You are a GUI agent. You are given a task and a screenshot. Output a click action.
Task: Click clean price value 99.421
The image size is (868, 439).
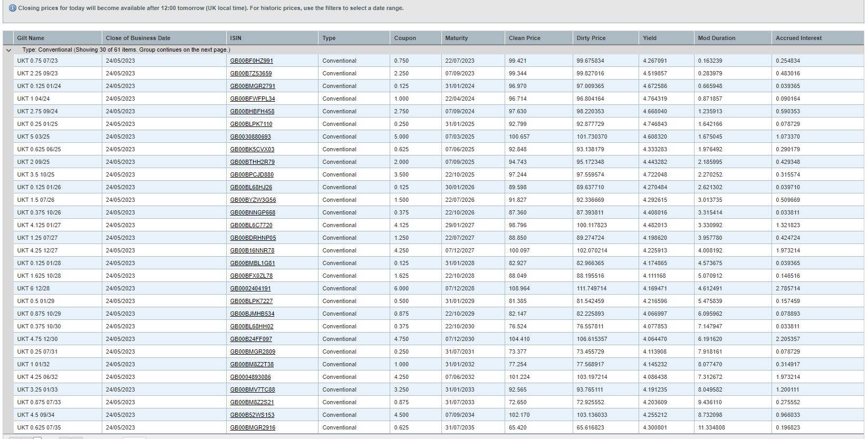[517, 61]
